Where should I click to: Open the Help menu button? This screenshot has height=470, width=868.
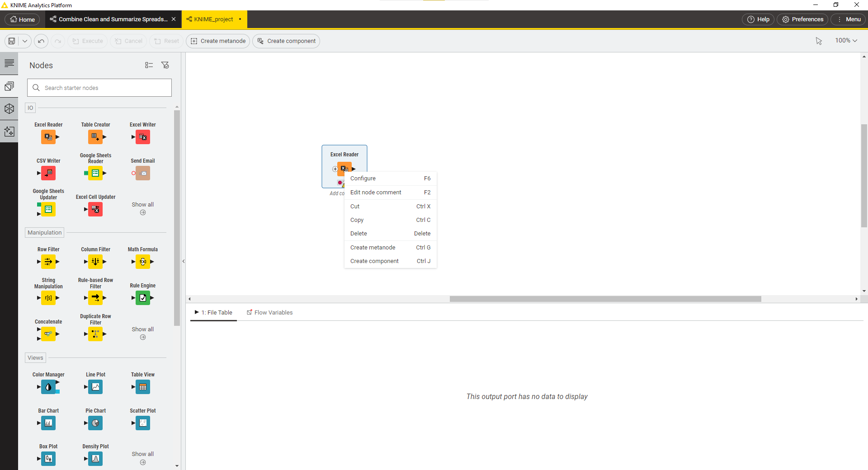[758, 19]
